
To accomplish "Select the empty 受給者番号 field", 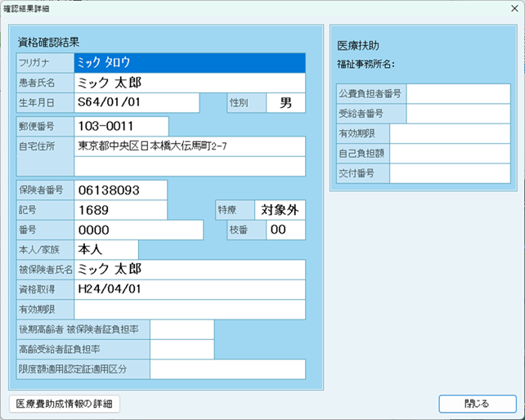I will 459,114.
